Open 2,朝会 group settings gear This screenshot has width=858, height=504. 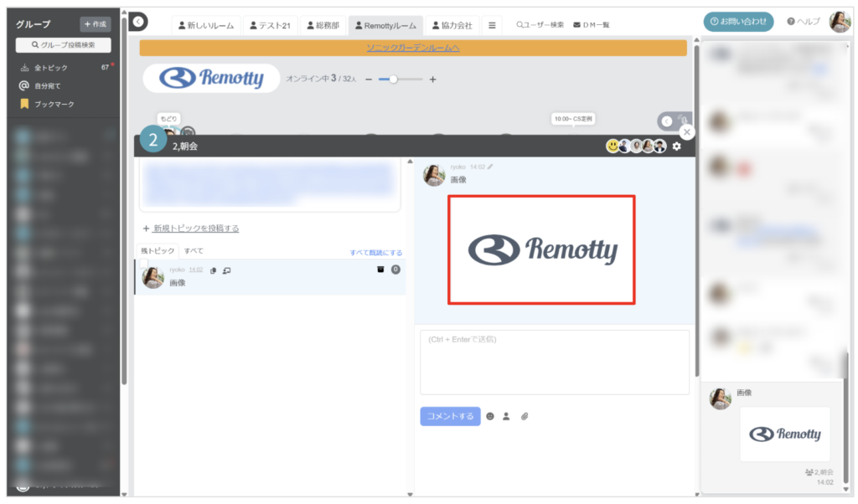point(677,146)
